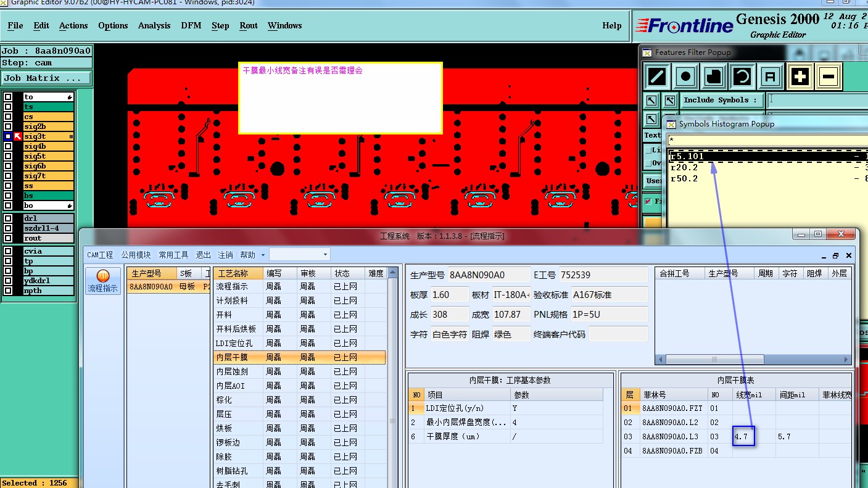The height and width of the screenshot is (488, 868).
Task: Open the Help menu in Graphic Editor
Action: tap(612, 25)
